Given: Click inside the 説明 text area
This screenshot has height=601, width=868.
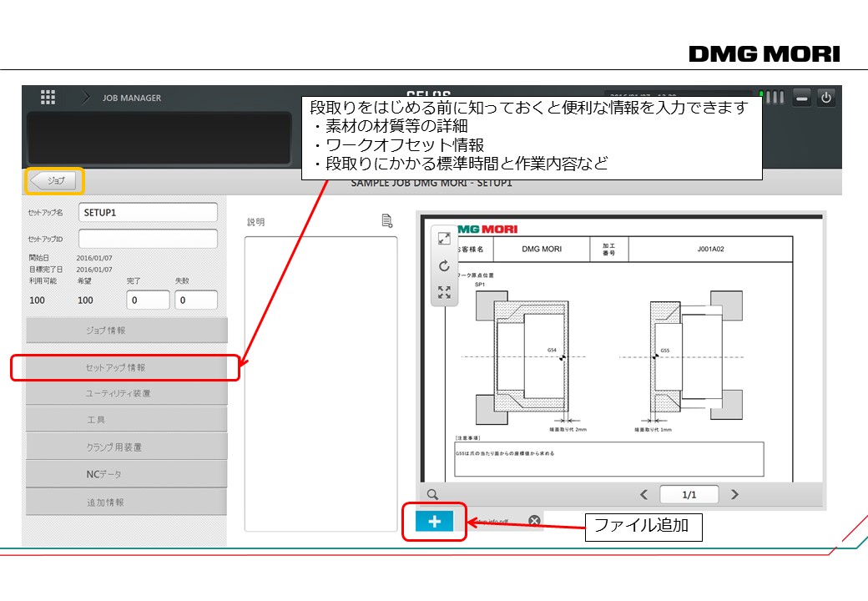Looking at the screenshot, I should click(x=321, y=384).
